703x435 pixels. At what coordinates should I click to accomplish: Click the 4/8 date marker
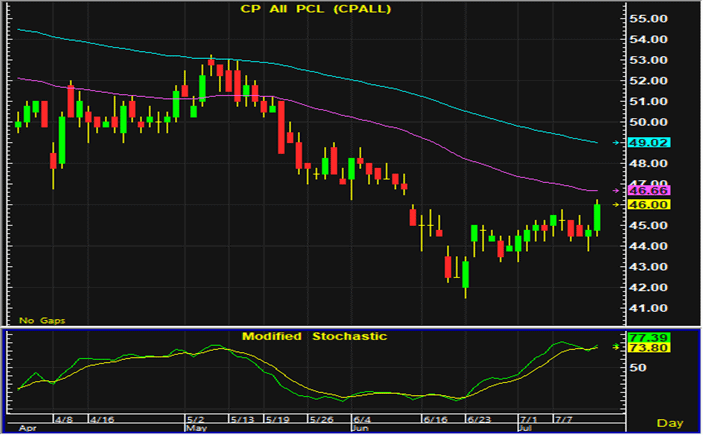(64, 420)
